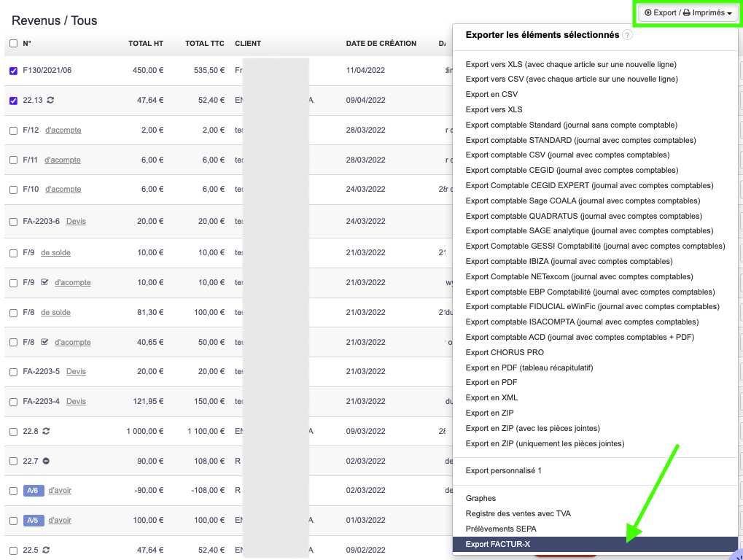Select Export CHORUS PRO option

[x=505, y=352]
